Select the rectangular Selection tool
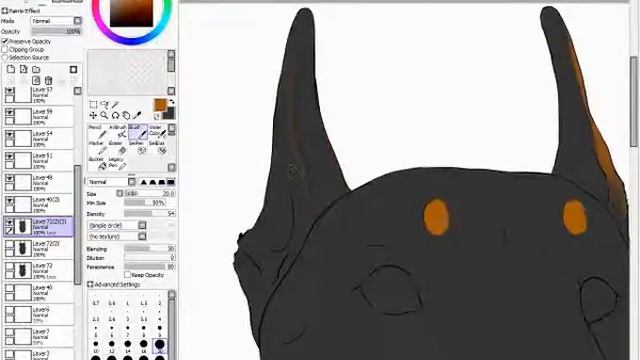The height and width of the screenshot is (360, 640). pos(93,105)
